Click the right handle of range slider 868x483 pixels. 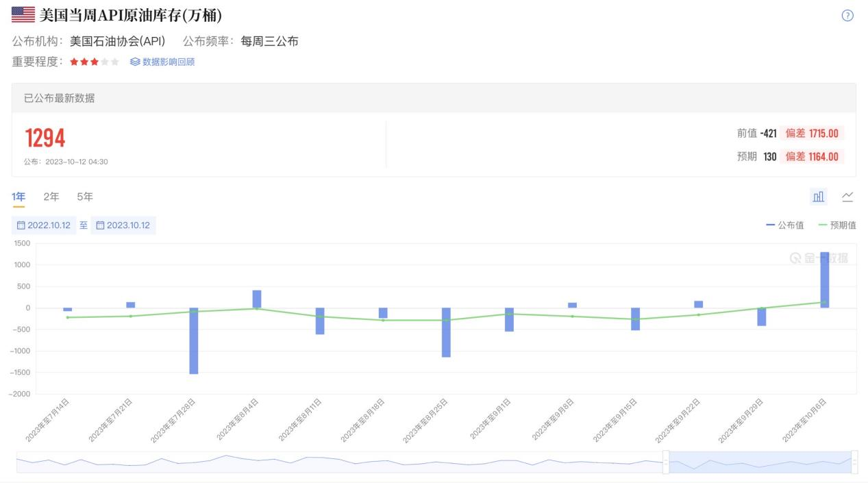[854, 462]
